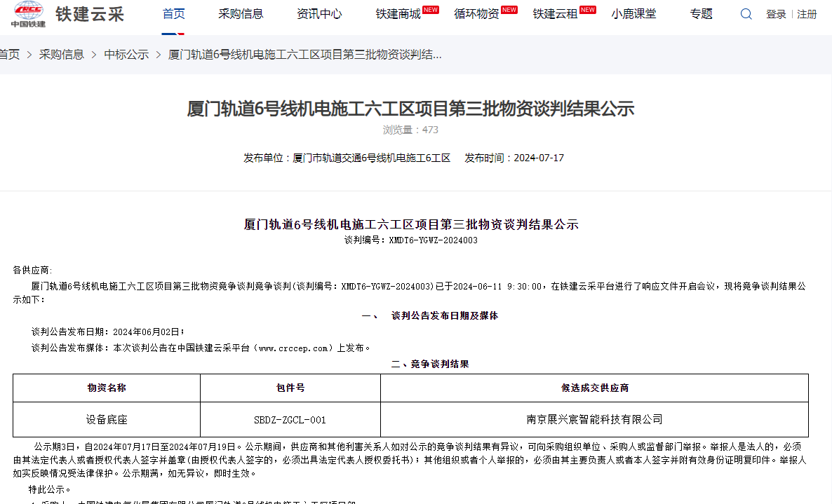Click the 注册 register link

(807, 14)
